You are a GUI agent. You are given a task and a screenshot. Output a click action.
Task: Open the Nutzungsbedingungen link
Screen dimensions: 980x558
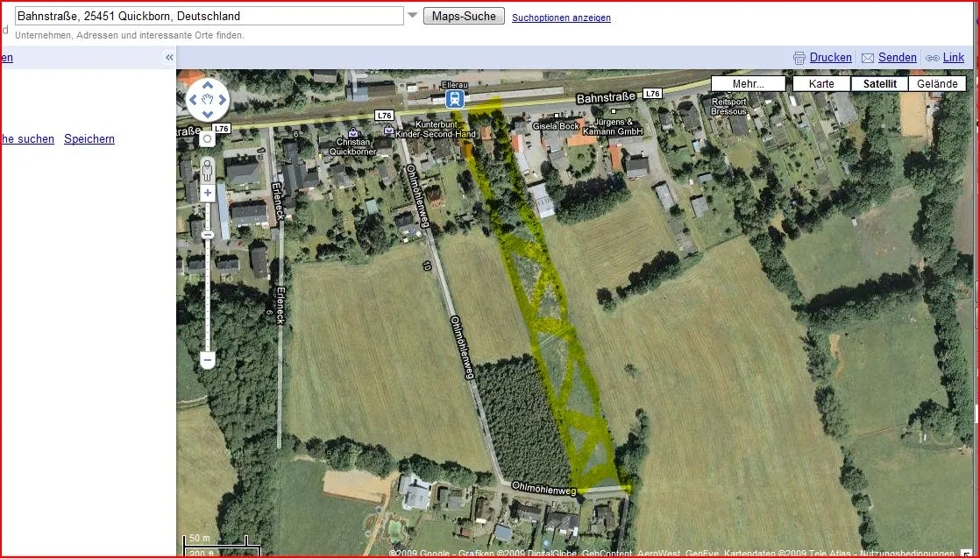pos(907,554)
